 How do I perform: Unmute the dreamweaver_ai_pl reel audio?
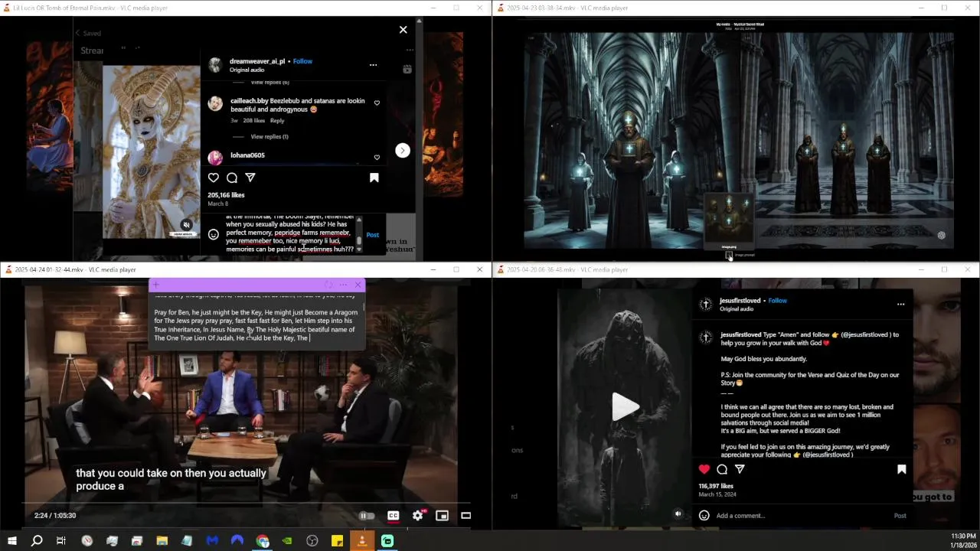(x=186, y=225)
